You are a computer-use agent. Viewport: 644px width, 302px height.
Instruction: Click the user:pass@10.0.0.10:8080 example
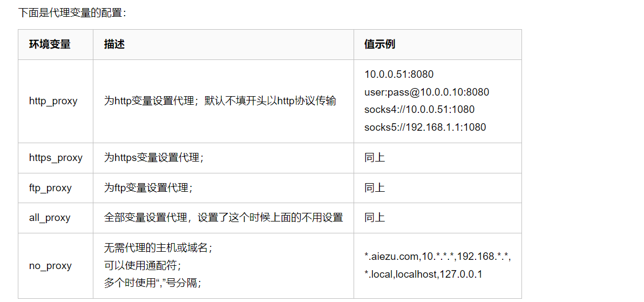426,92
